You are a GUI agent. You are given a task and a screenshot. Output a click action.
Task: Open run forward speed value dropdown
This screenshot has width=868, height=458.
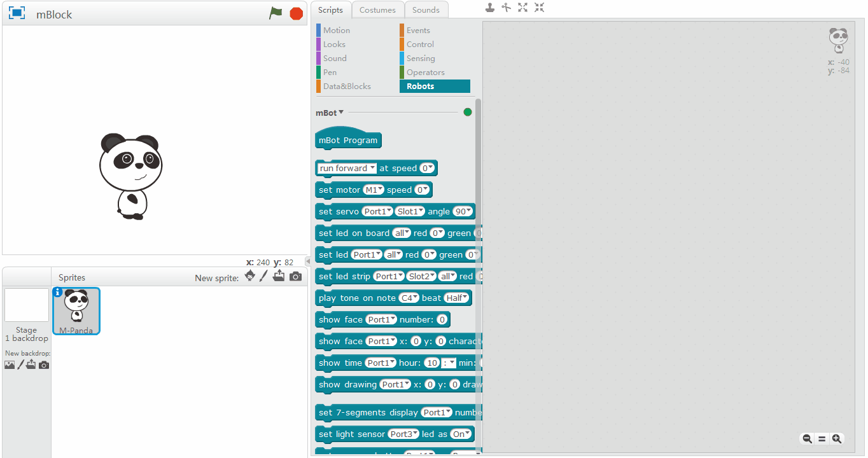427,168
